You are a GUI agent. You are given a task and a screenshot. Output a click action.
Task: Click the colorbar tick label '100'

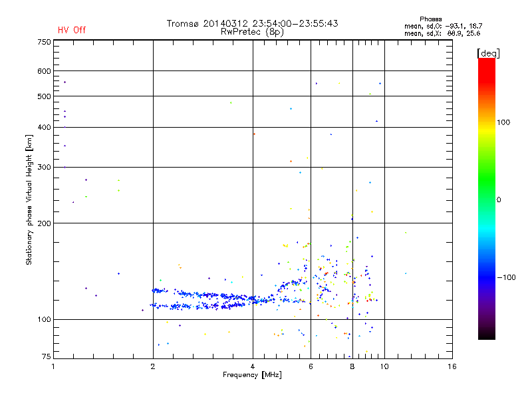503,122
